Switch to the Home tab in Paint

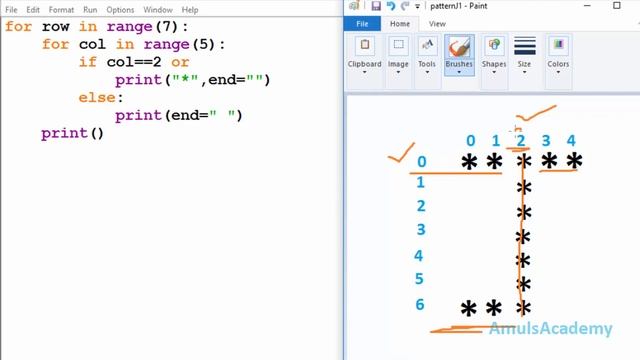[x=400, y=24]
